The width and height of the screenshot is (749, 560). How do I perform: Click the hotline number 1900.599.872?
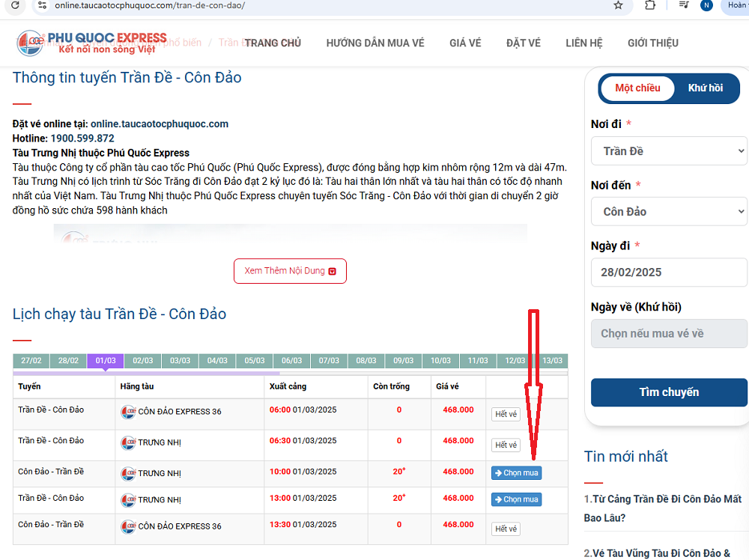[x=82, y=139]
